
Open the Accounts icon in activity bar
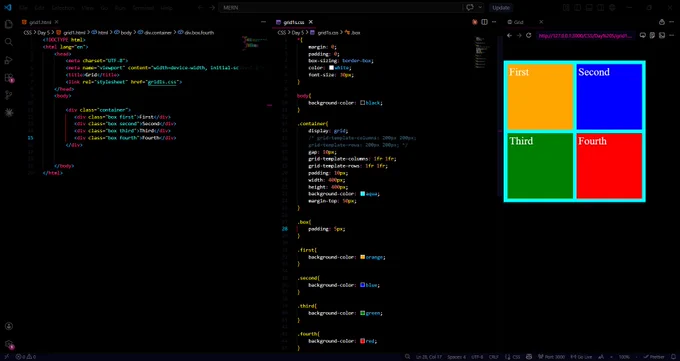pos(9,326)
